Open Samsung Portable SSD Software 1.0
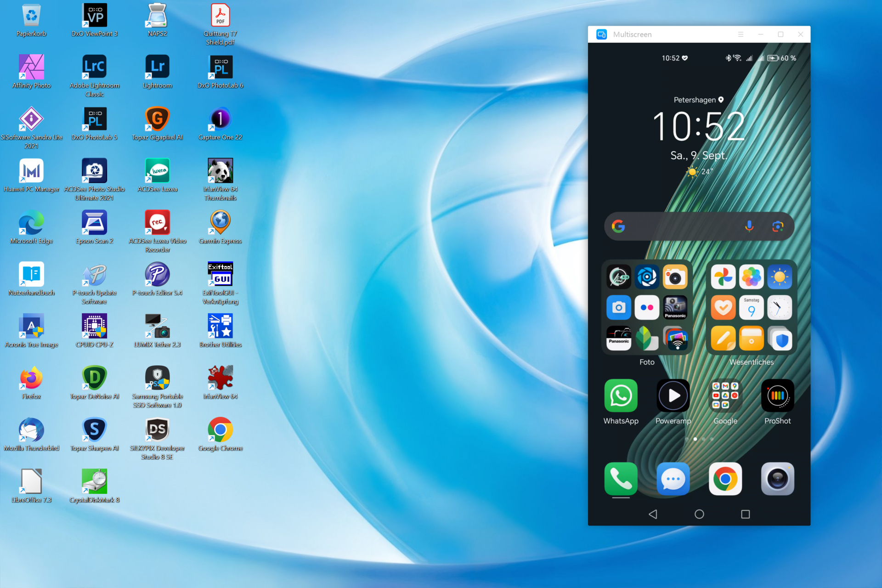This screenshot has height=588, width=882. click(157, 378)
